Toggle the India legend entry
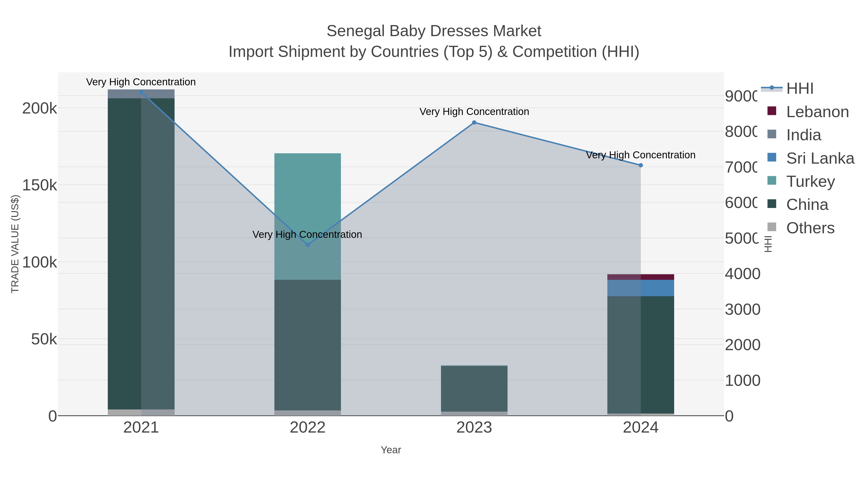This screenshot has width=868, height=488. (794, 135)
